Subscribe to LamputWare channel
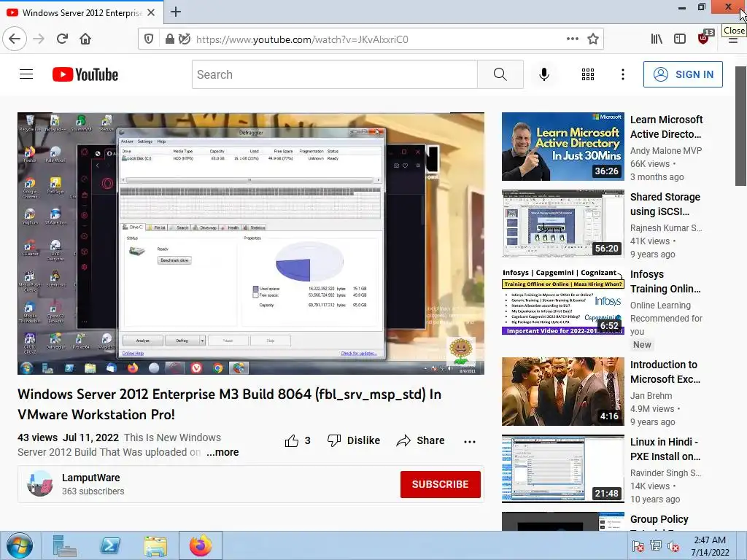 [x=440, y=484]
